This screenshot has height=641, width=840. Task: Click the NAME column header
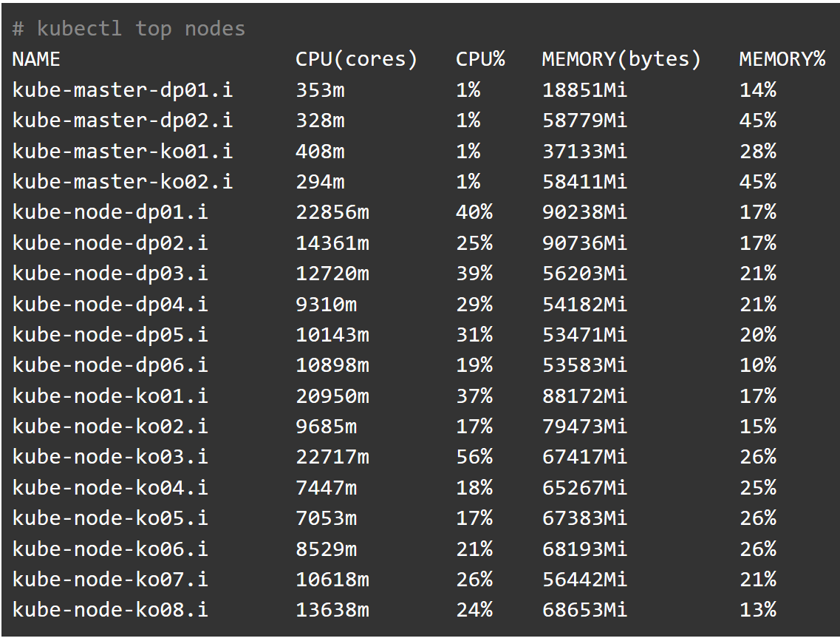(x=36, y=59)
